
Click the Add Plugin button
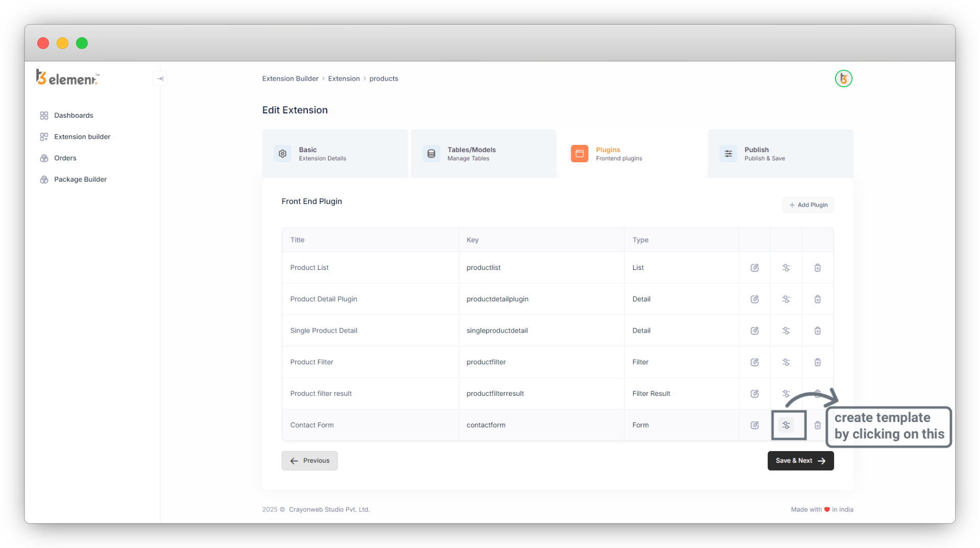[808, 205]
